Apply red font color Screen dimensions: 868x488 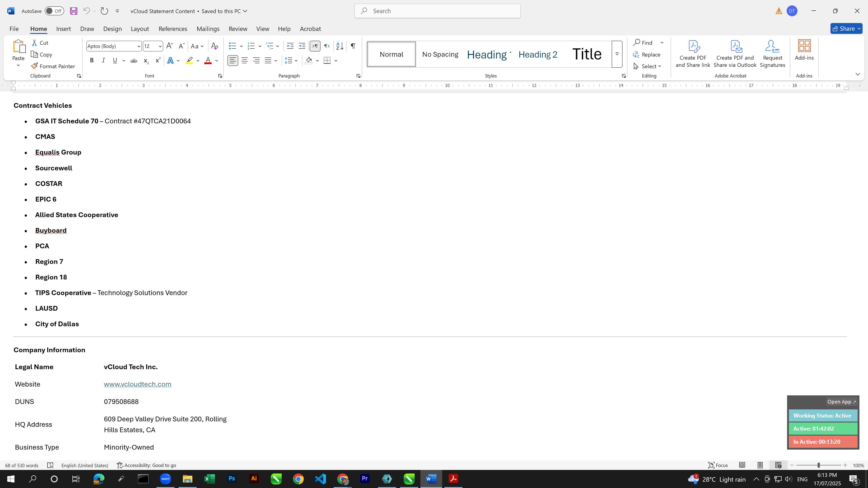point(208,61)
